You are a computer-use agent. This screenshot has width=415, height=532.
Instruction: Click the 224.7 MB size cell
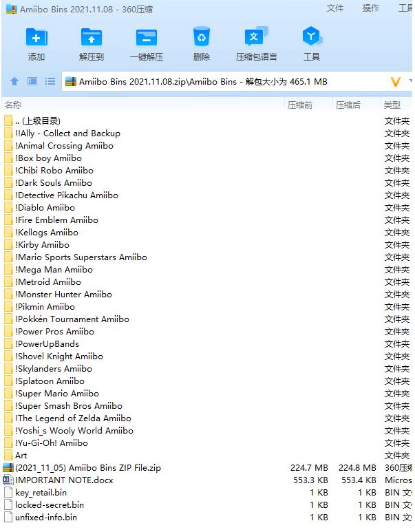309,468
